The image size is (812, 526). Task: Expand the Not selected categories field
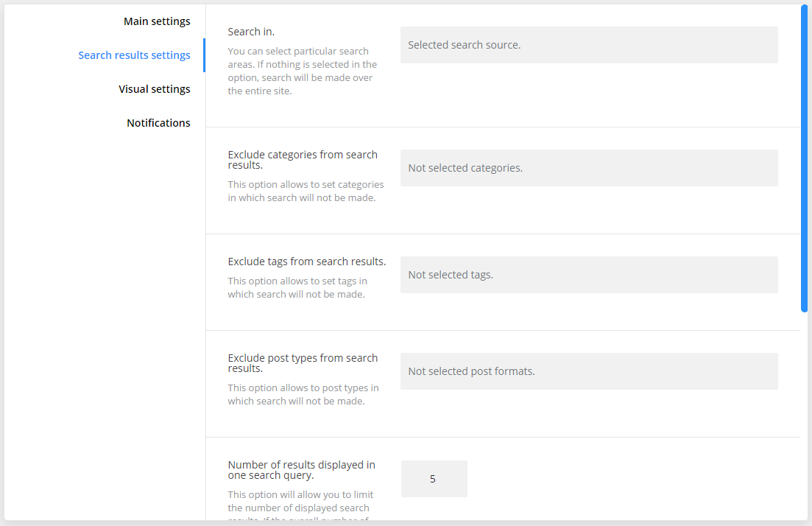pyautogui.click(x=588, y=168)
